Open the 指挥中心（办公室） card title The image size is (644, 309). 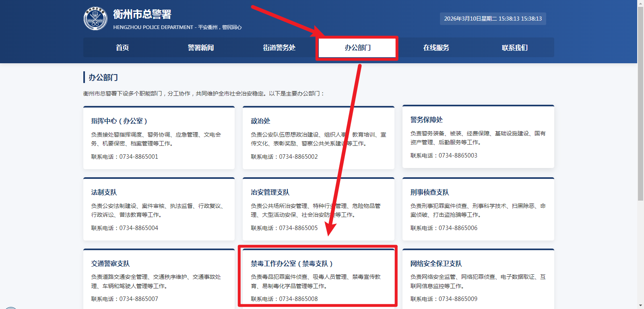(119, 121)
